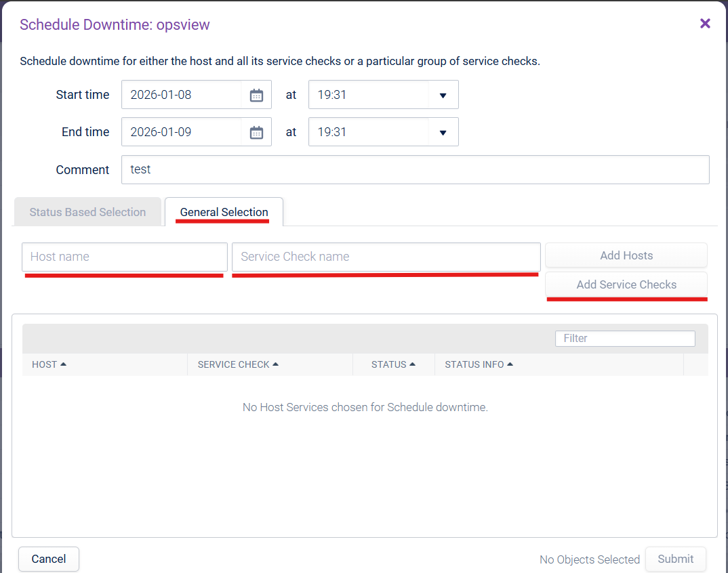The height and width of the screenshot is (573, 728).
Task: Sort the list by STATUS column
Action: [x=393, y=364]
